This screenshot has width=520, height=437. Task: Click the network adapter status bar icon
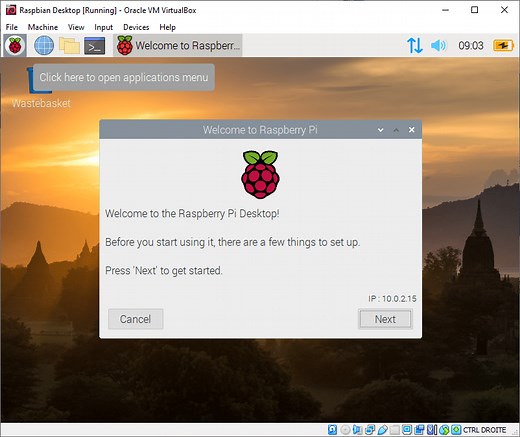click(370, 430)
